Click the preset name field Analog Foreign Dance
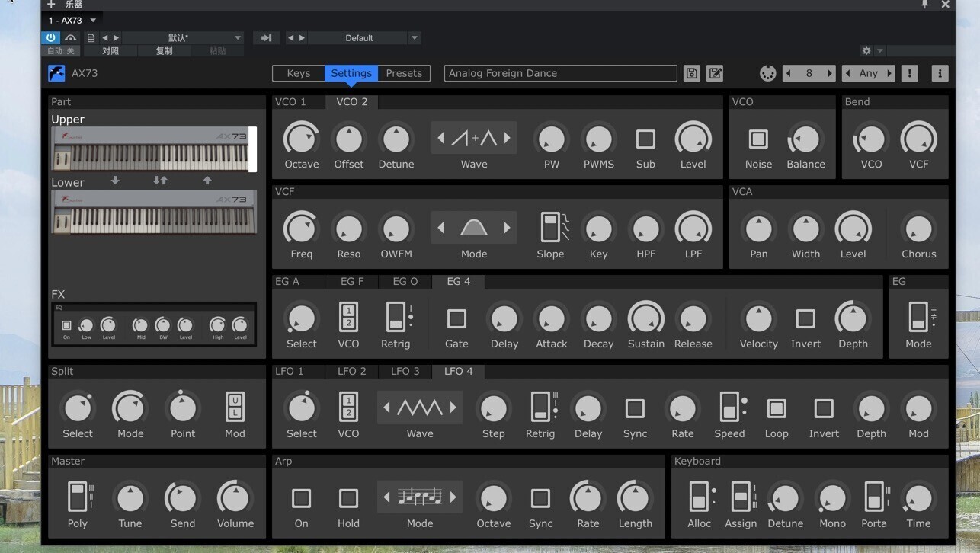 561,73
